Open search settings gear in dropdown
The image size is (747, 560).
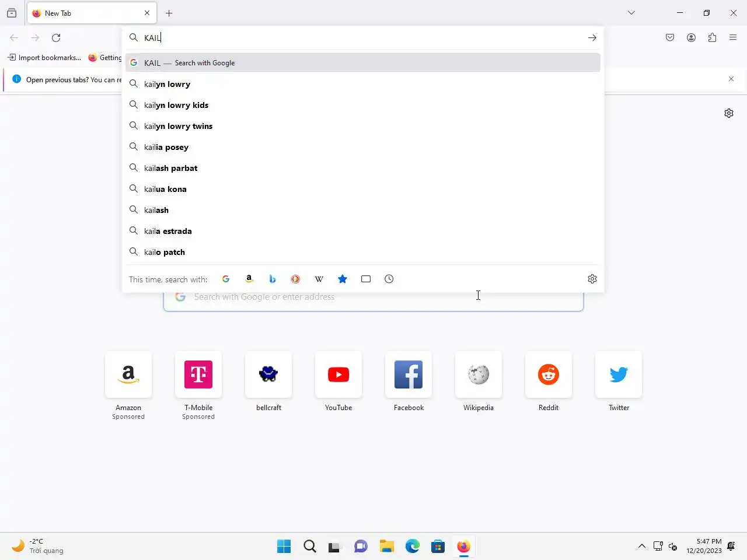pyautogui.click(x=592, y=279)
